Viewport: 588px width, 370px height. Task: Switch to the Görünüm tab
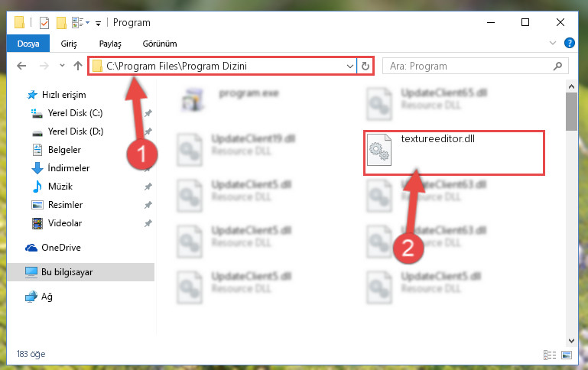click(x=159, y=44)
